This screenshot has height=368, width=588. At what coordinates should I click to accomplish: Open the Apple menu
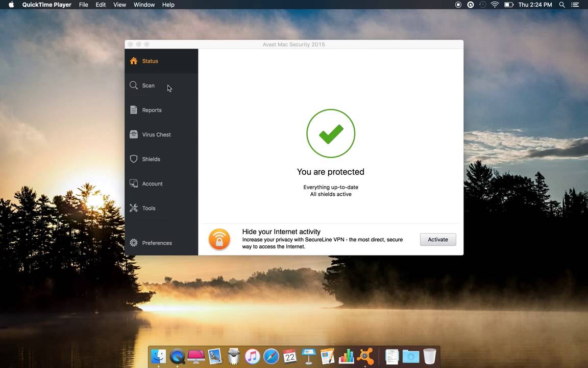coord(11,5)
